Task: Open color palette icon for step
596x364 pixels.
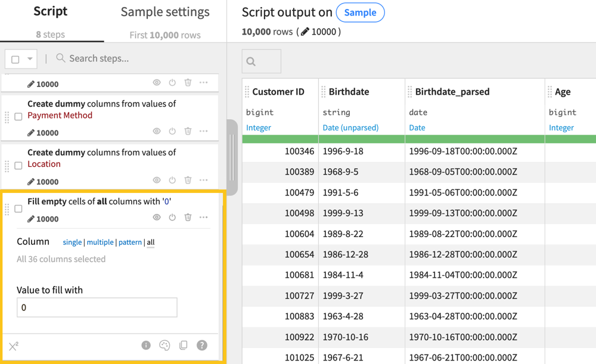Action: (x=164, y=346)
